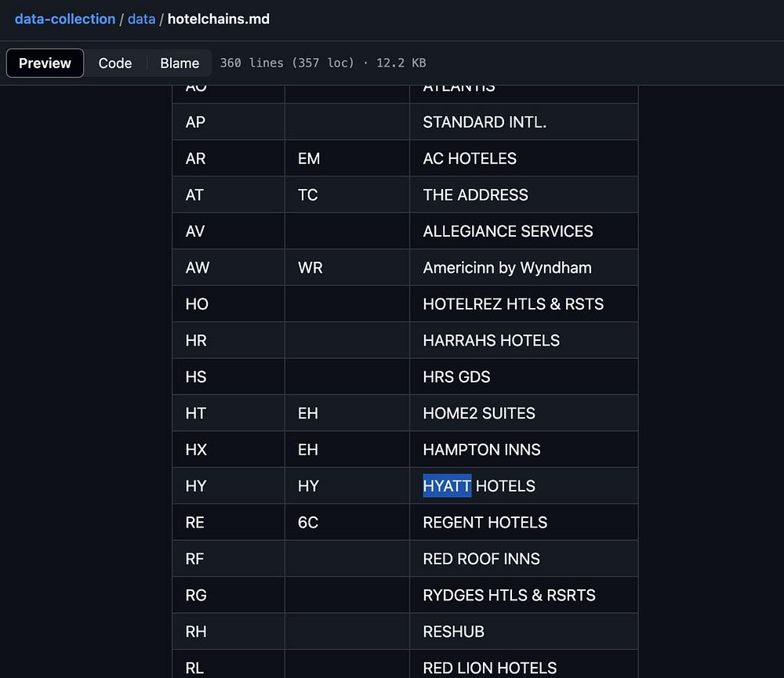Select the STANDARD INTL. table cell

[524, 122]
